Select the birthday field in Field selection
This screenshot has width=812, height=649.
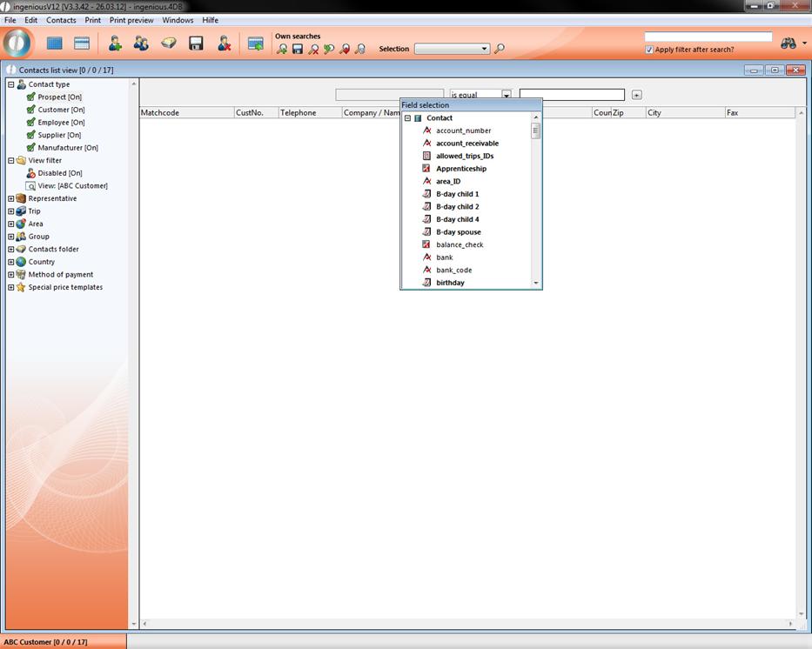click(x=450, y=283)
